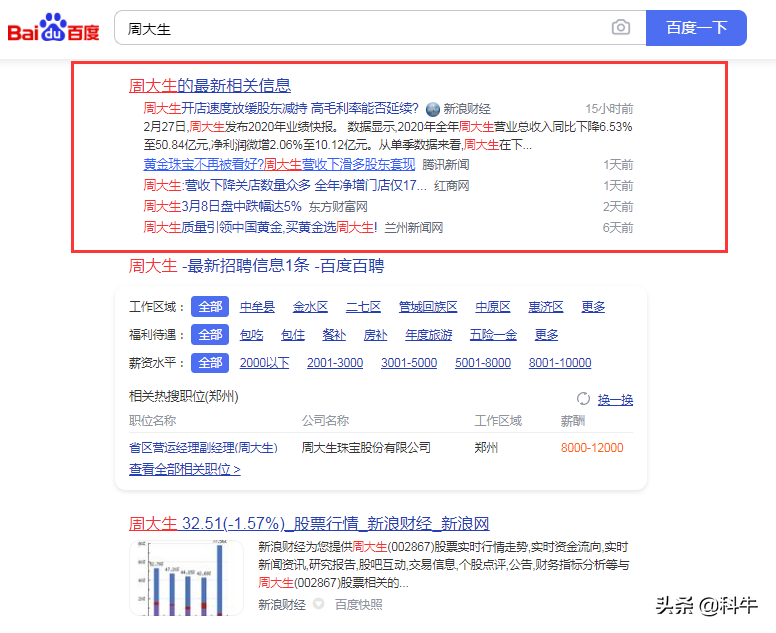Expand 更多 in the 工作区域 row

tap(593, 307)
